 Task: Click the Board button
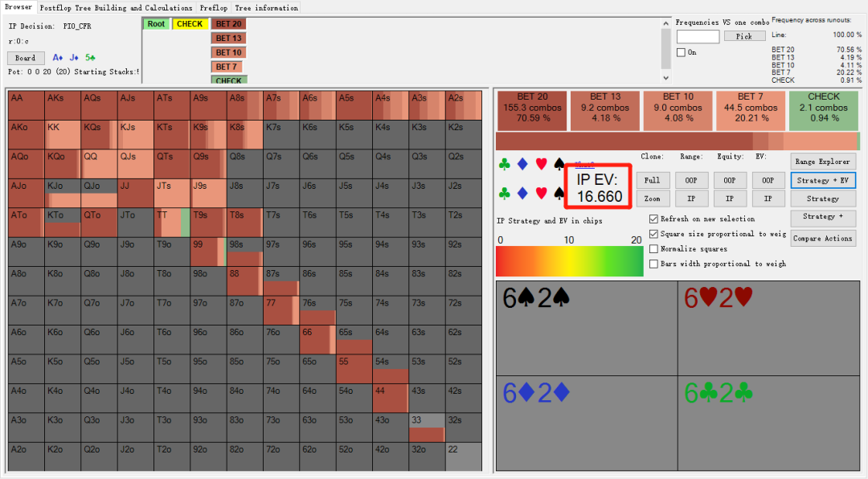pyautogui.click(x=26, y=58)
